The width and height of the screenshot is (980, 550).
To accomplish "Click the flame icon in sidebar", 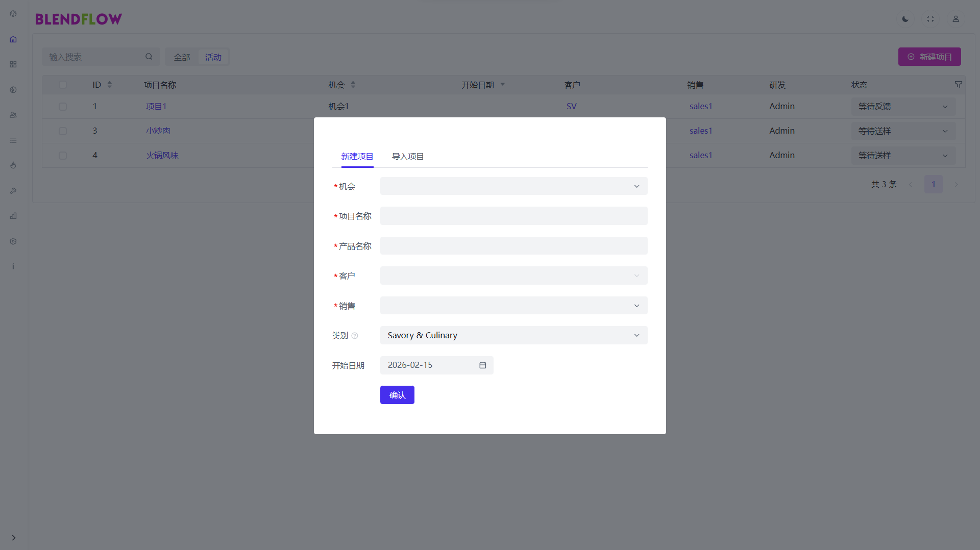I will 13,165.
